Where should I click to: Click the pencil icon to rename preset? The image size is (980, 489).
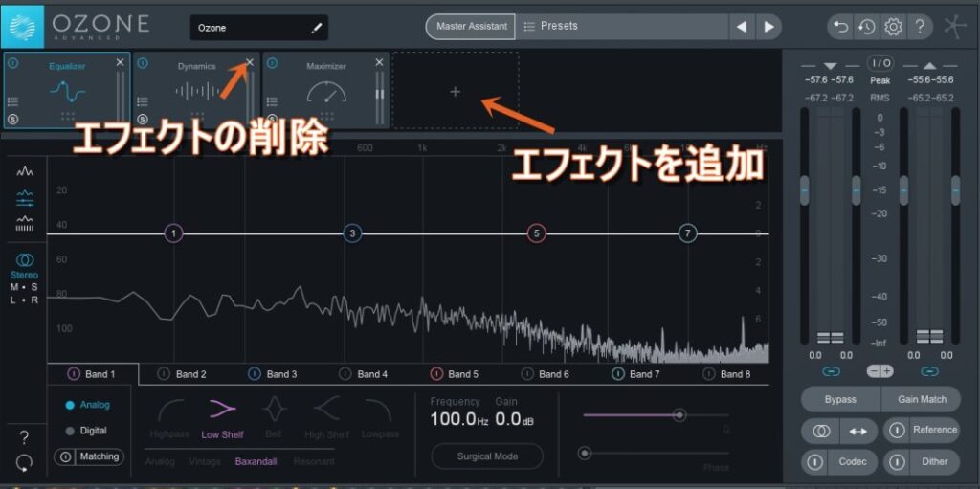[x=317, y=29]
